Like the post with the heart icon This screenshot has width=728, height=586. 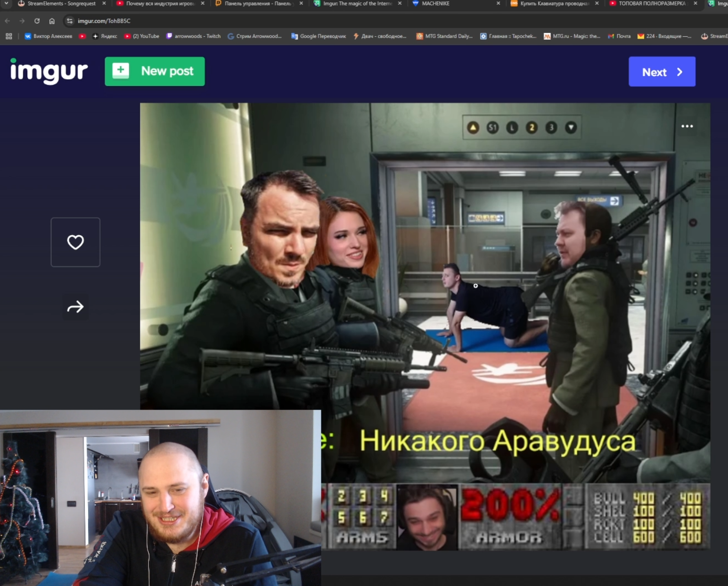click(x=75, y=242)
